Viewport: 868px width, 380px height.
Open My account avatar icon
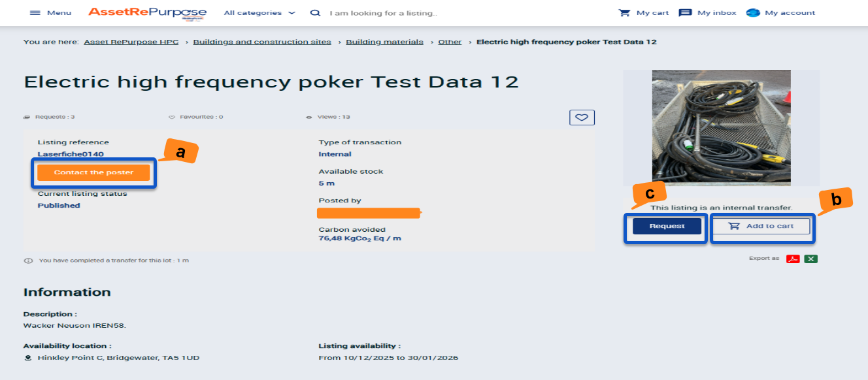[753, 13]
